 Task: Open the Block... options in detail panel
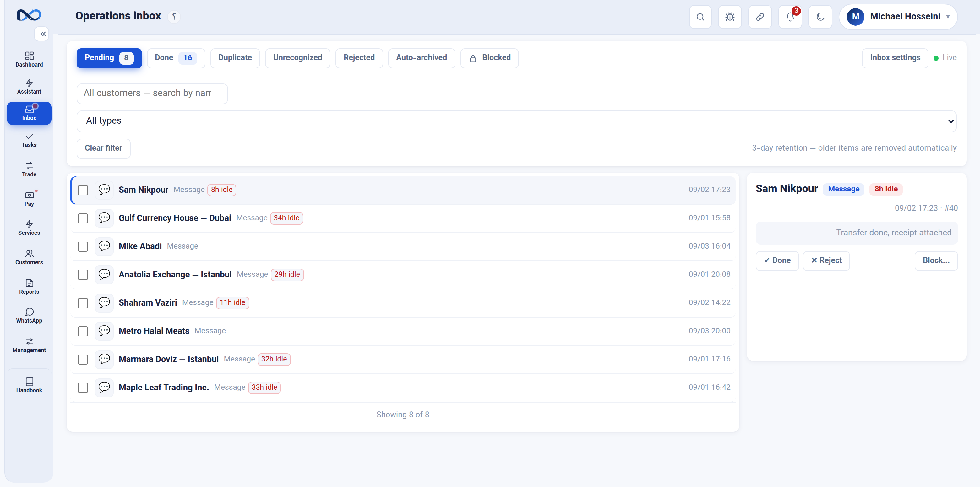[x=936, y=260]
